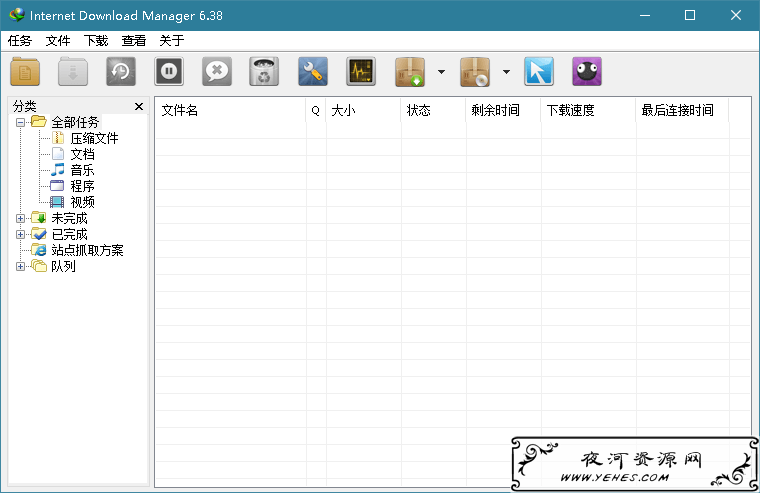Open options with the wrench icon
The height and width of the screenshot is (493, 760).
click(x=313, y=72)
